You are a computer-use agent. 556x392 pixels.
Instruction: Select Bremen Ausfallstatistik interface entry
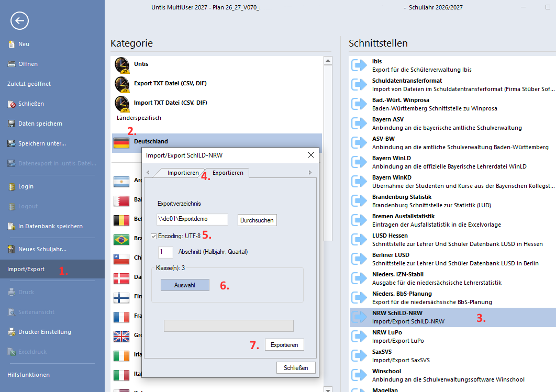tap(453, 220)
